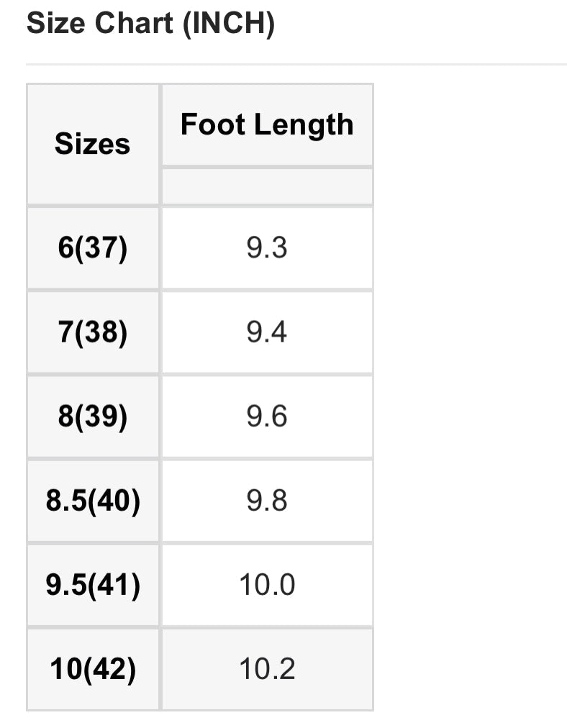Pick the 9.5(41) size cell
Screen dimensions: 567x728
coord(93,585)
